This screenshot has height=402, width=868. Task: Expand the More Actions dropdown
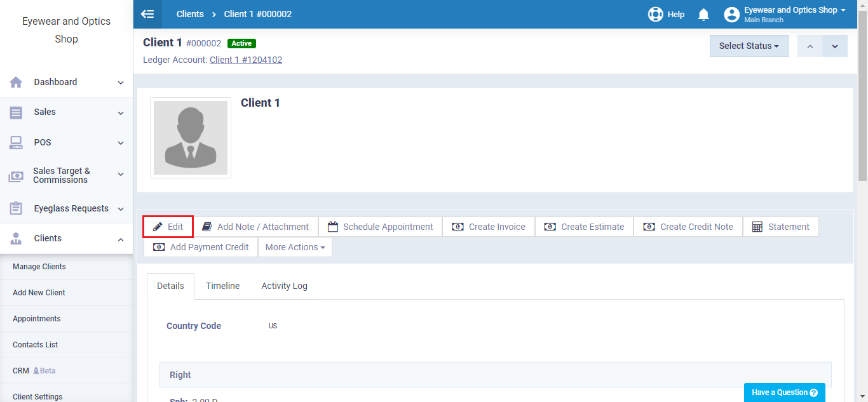(295, 247)
